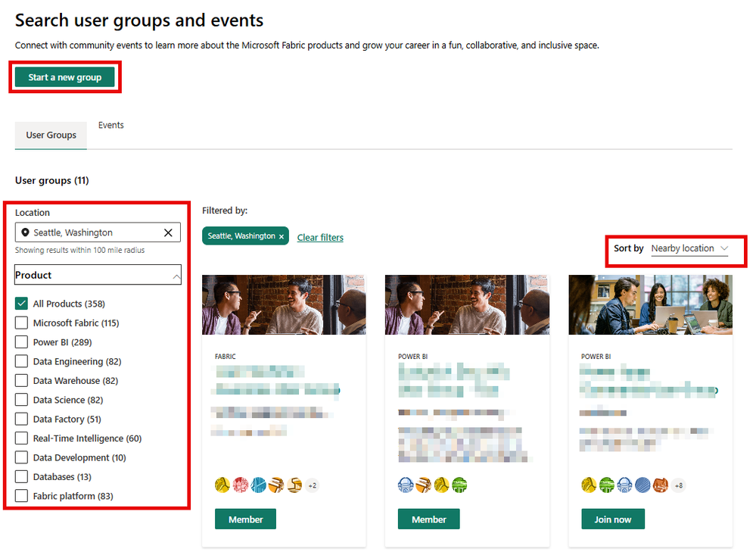The height and width of the screenshot is (552, 756).
Task: Click the orange avatar on third card
Action: coord(661,485)
